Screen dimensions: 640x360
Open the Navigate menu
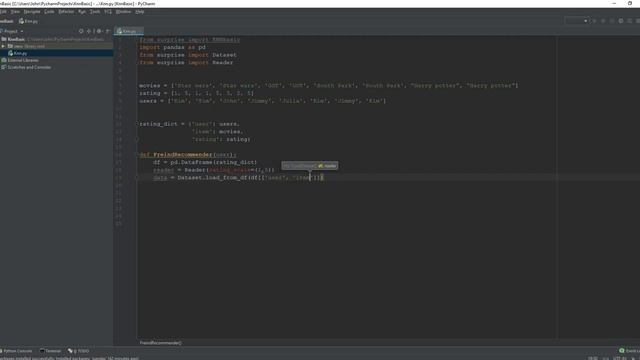[32, 12]
